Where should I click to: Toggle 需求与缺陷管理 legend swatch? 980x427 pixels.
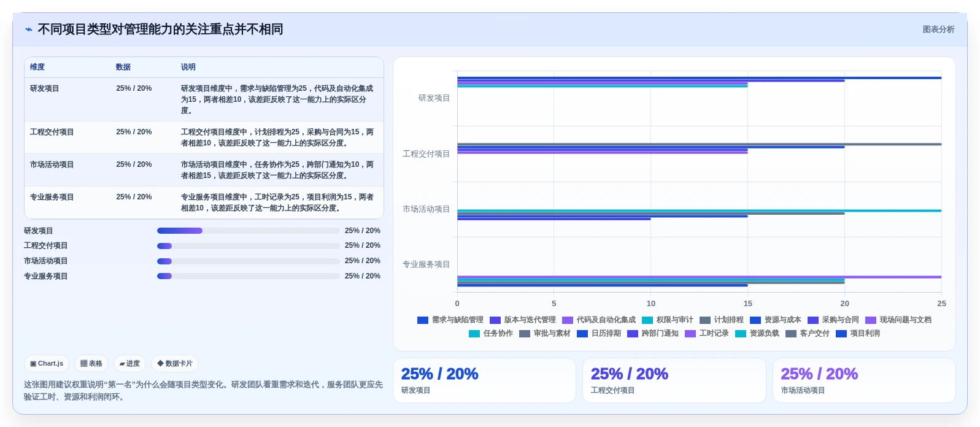(423, 320)
